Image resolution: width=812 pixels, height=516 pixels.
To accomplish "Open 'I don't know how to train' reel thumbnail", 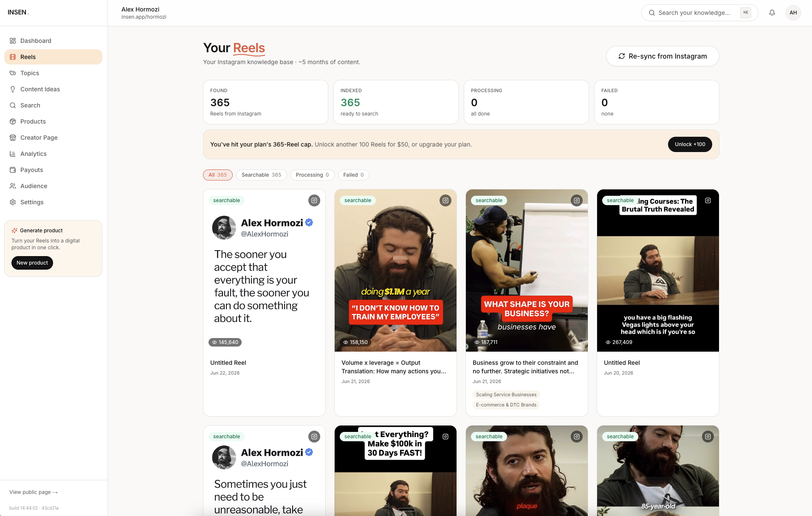I will coord(395,271).
